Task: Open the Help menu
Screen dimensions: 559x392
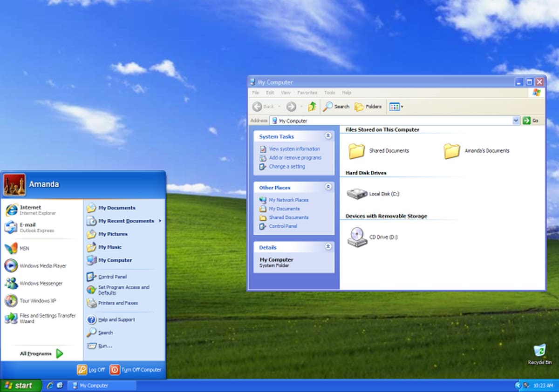Action: 347,93
